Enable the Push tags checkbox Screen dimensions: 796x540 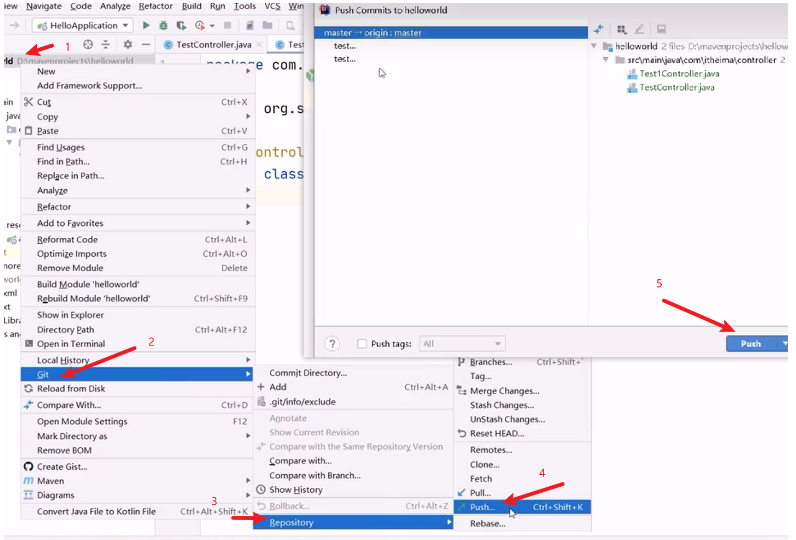click(x=362, y=344)
